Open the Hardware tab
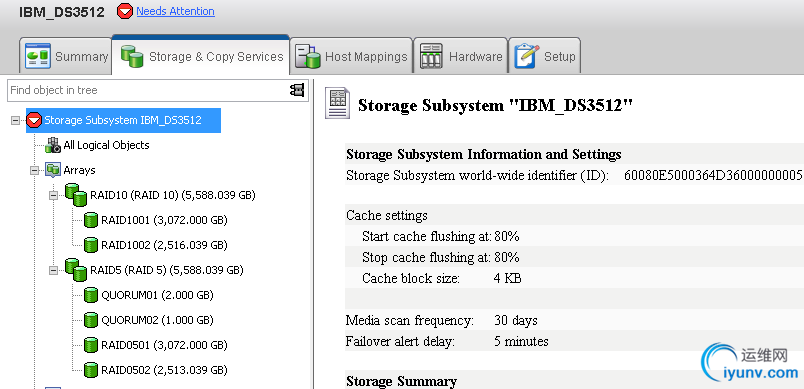 (460, 56)
